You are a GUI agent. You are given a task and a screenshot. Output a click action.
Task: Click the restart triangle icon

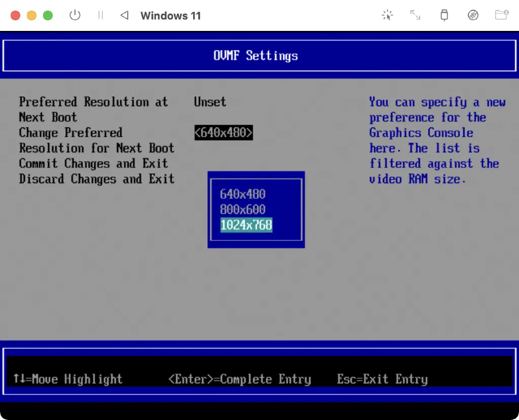point(124,15)
